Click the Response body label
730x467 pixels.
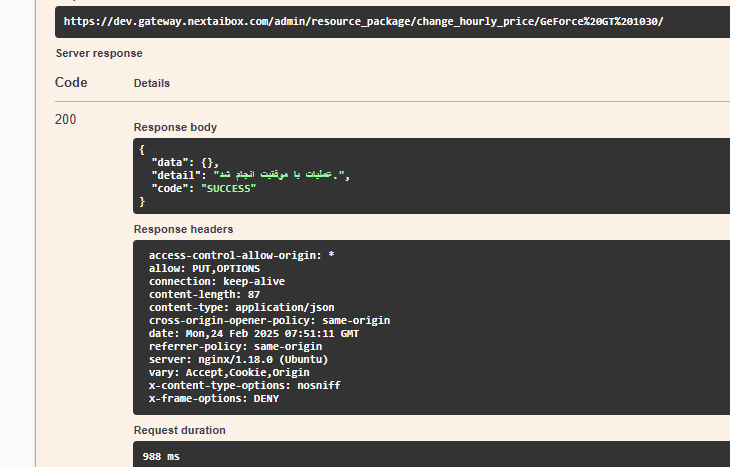pos(175,128)
